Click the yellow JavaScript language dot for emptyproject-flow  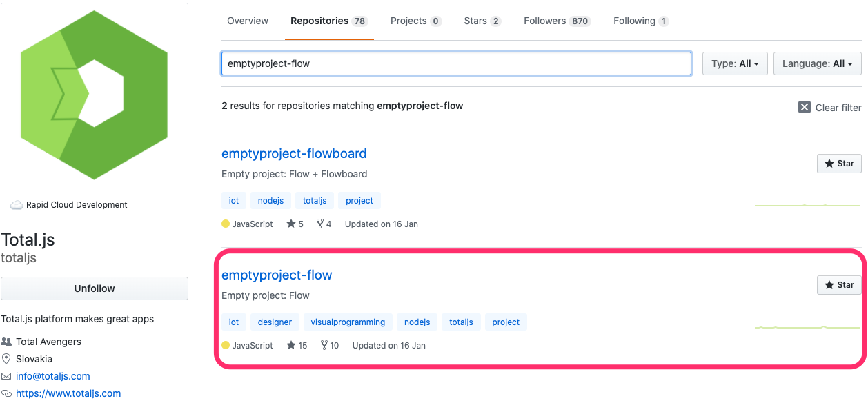click(x=226, y=346)
